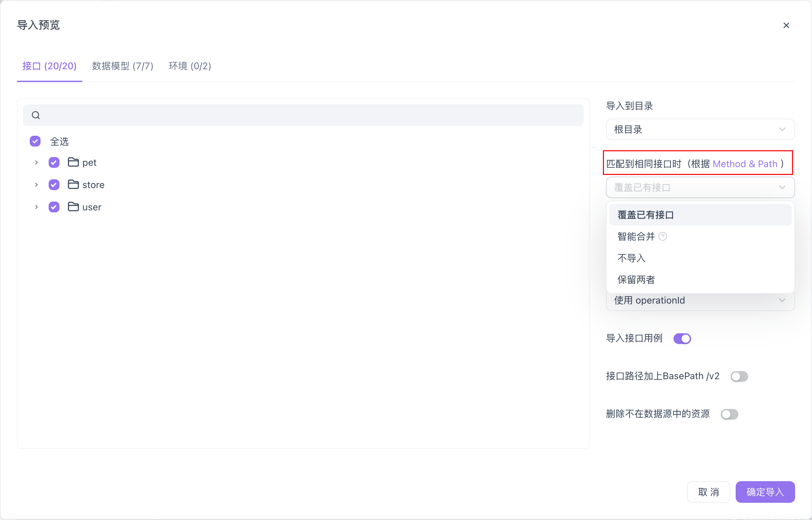812x520 pixels.
Task: Expand the store tree node
Action: 36,184
